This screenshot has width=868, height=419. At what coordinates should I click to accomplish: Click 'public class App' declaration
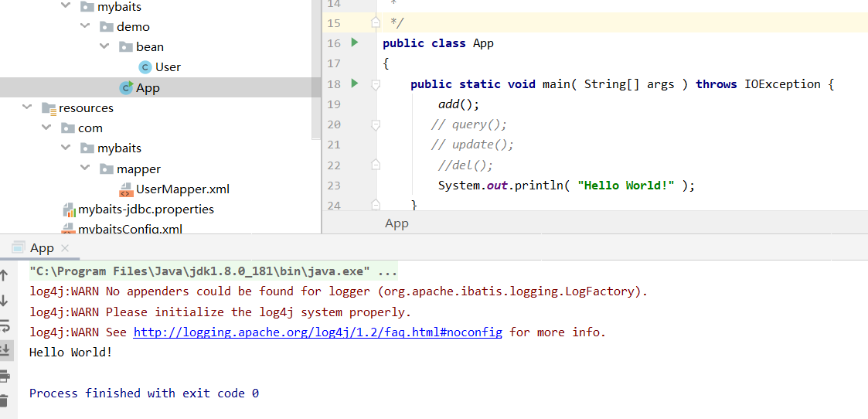438,43
